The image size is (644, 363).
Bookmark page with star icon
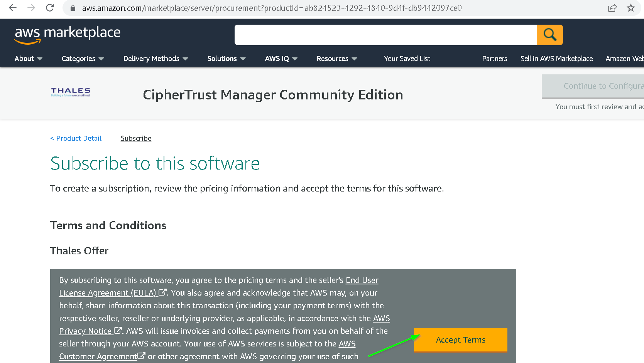click(x=631, y=8)
